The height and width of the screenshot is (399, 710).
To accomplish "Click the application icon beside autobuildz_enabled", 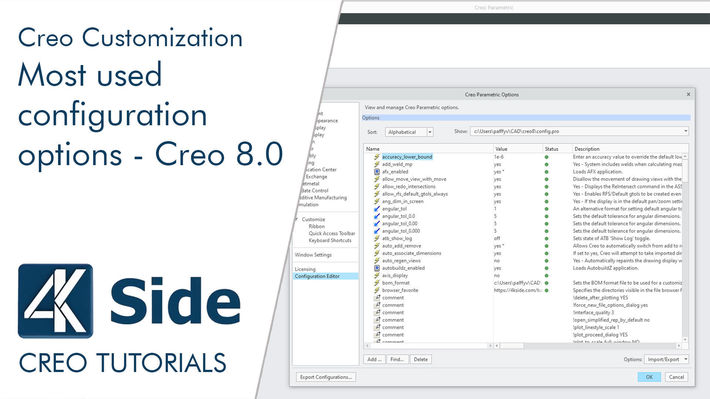I will [376, 268].
